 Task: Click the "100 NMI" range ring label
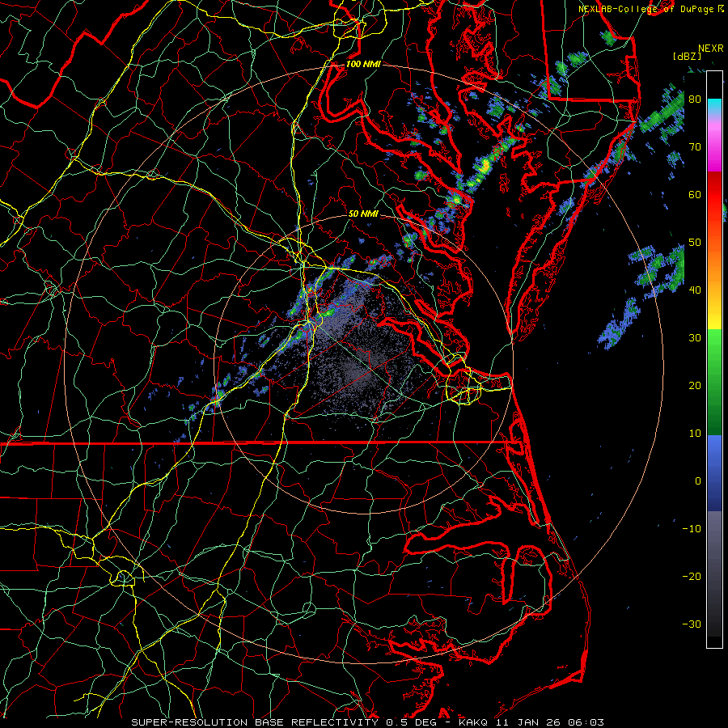pyautogui.click(x=363, y=64)
